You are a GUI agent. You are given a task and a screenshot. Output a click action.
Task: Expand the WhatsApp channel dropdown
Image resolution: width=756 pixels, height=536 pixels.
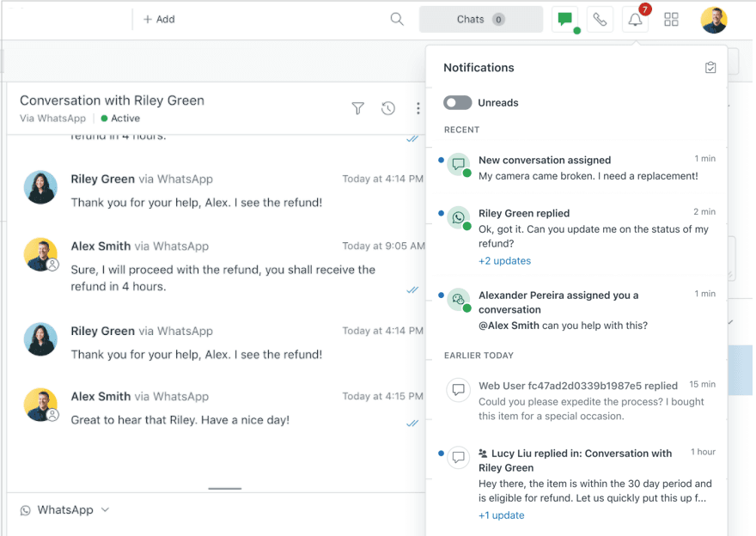point(103,509)
